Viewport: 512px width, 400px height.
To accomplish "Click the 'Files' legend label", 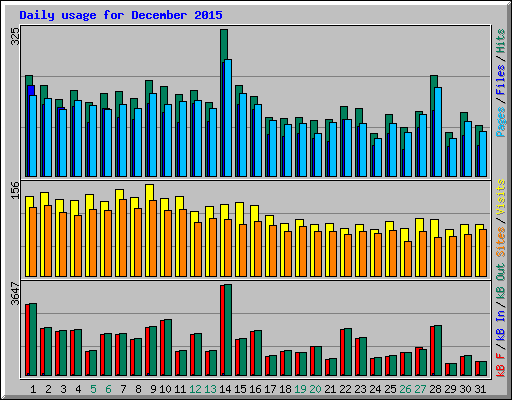I will pyautogui.click(x=501, y=81).
